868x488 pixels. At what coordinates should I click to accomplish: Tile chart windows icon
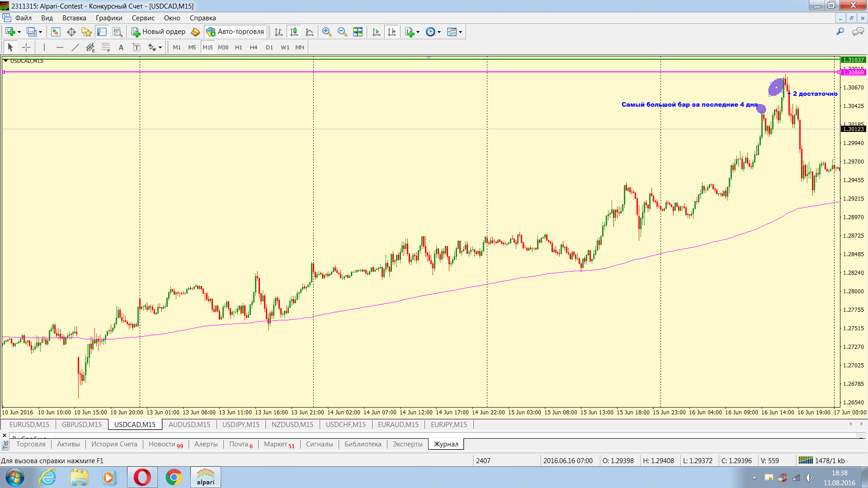[x=358, y=32]
